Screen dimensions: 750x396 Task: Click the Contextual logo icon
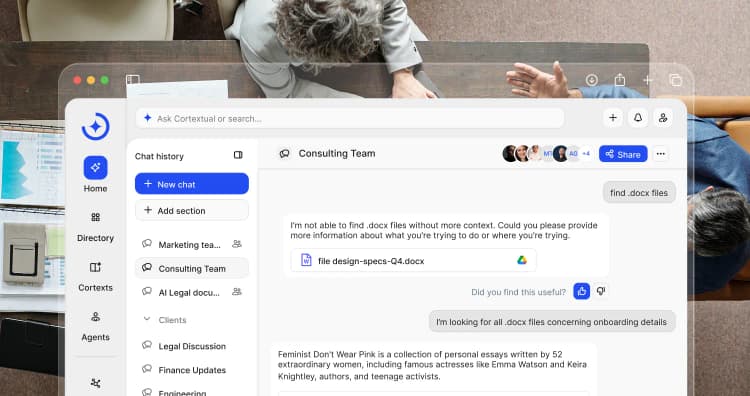pyautogui.click(x=96, y=127)
